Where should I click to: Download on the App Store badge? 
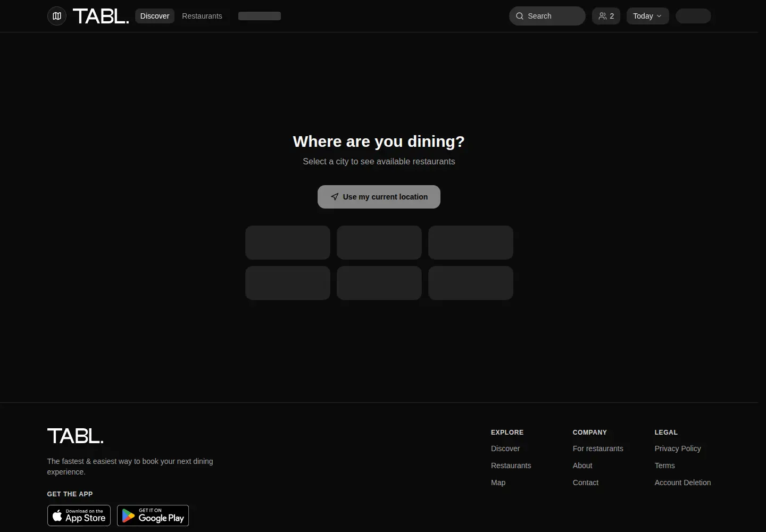click(79, 516)
